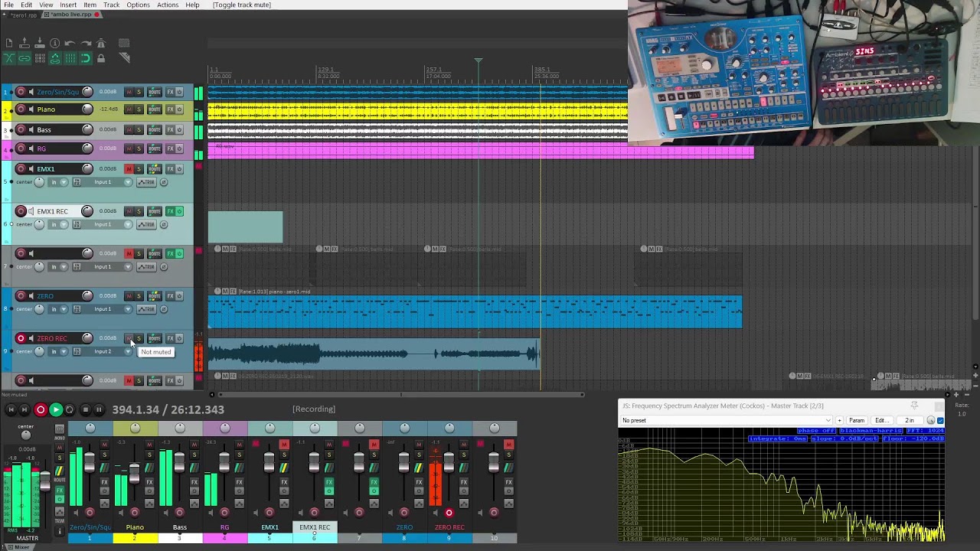Open Project settings info icon

(55, 44)
